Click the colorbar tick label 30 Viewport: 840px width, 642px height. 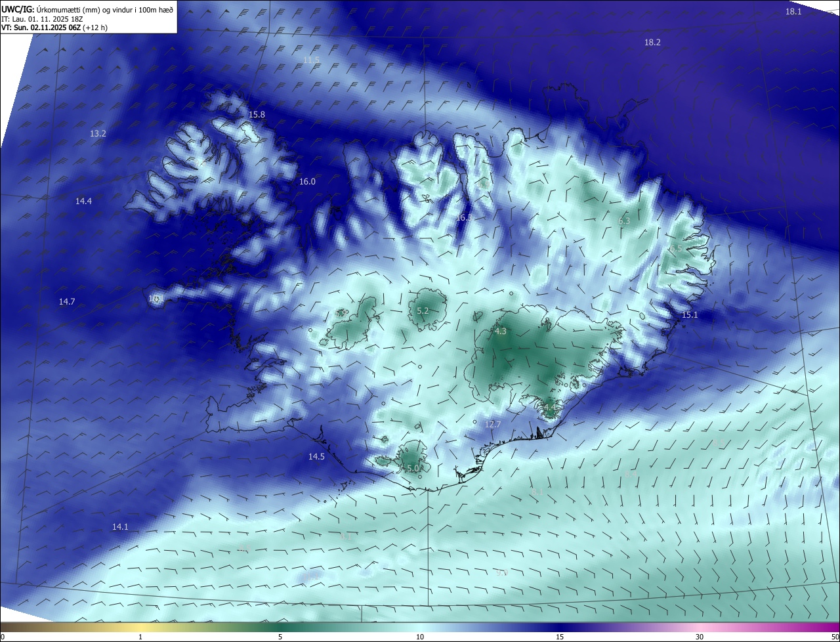700,637
